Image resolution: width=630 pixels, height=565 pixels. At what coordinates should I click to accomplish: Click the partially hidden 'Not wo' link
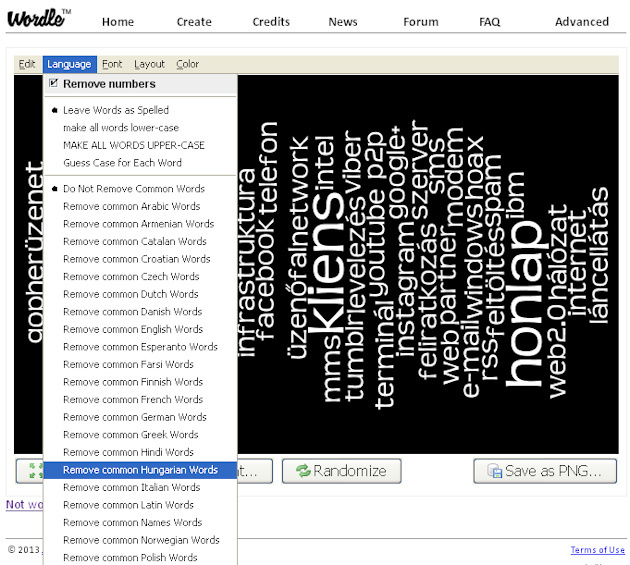click(x=24, y=504)
